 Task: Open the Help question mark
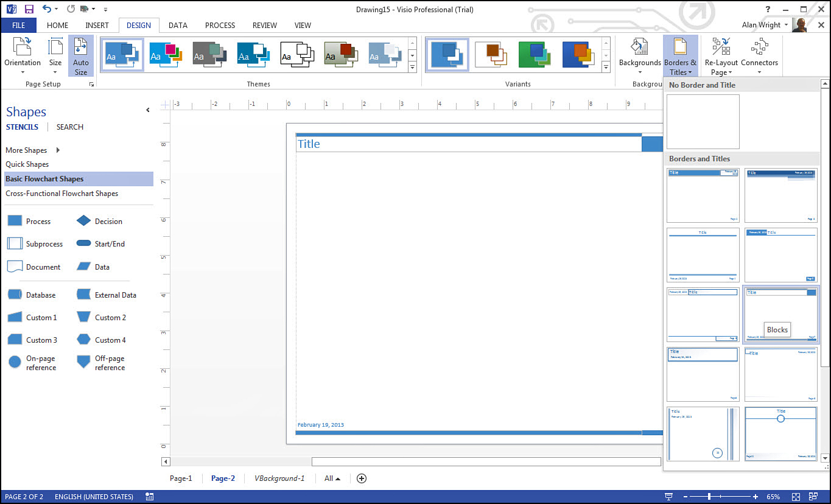pos(768,9)
